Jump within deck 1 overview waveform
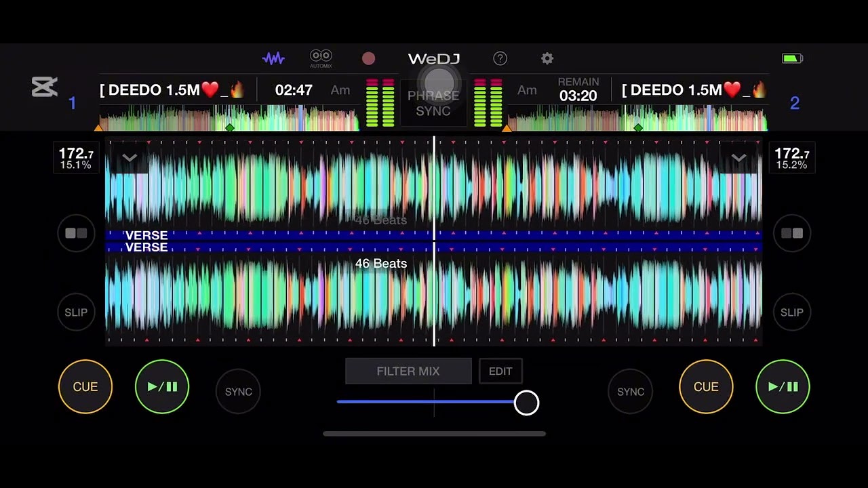Image resolution: width=868 pixels, height=488 pixels. click(x=229, y=117)
